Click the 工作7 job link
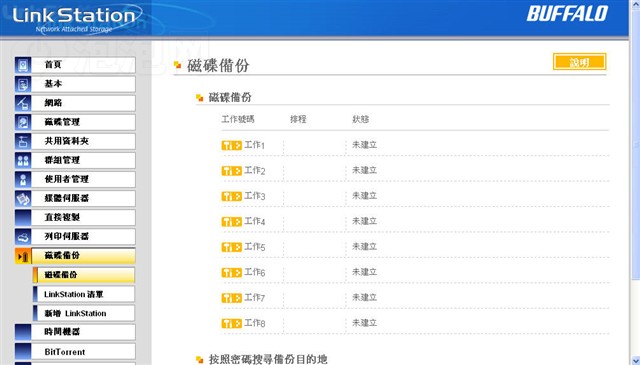Viewport: 640px width, 365px height. 255,298
